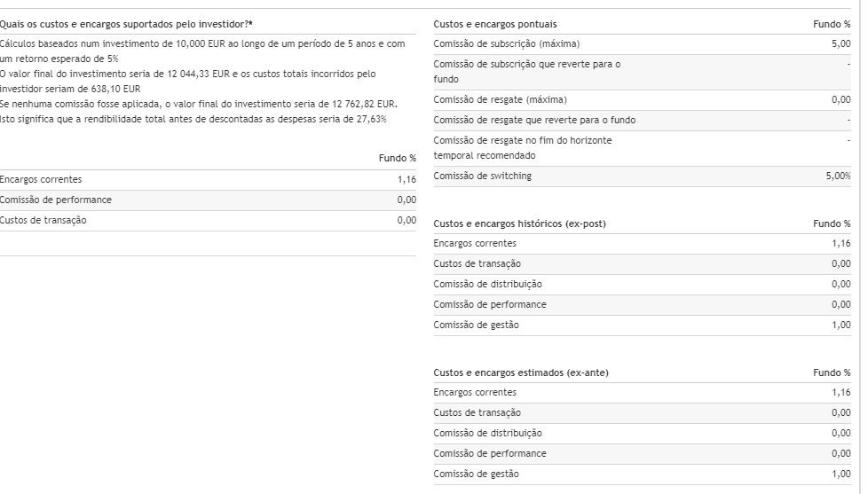Click 'Custos e encargos estimados (ex-ante)' header
The height and width of the screenshot is (494, 868).
(x=521, y=372)
